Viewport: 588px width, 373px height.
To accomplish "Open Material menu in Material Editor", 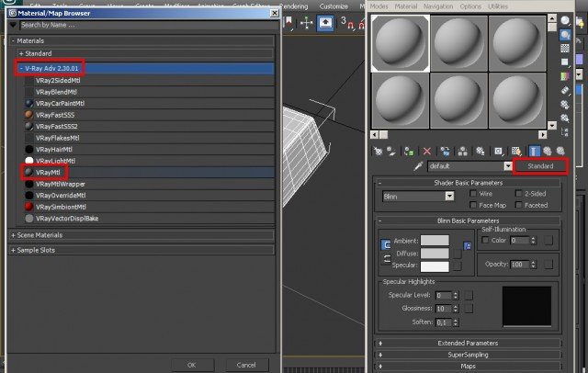I will click(x=406, y=6).
